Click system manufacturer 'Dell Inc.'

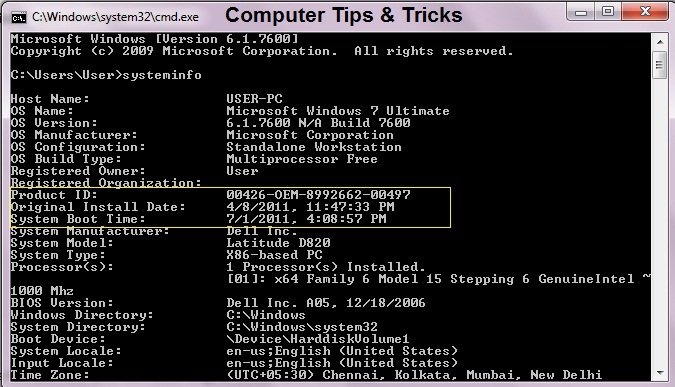point(262,231)
